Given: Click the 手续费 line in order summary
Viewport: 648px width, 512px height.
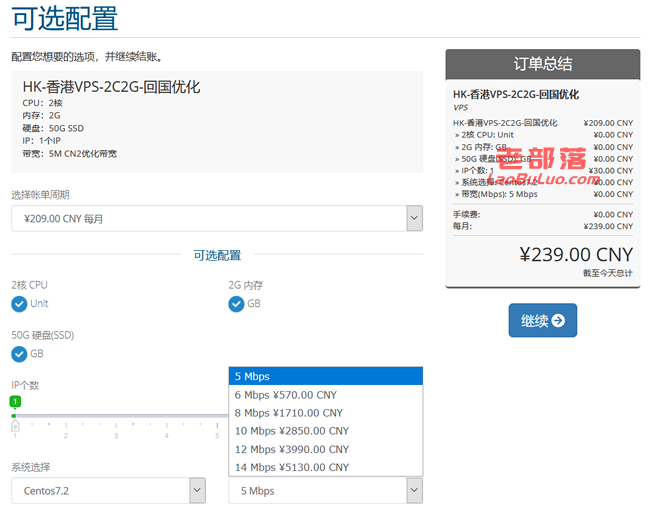Looking at the screenshot, I should 543,214.
